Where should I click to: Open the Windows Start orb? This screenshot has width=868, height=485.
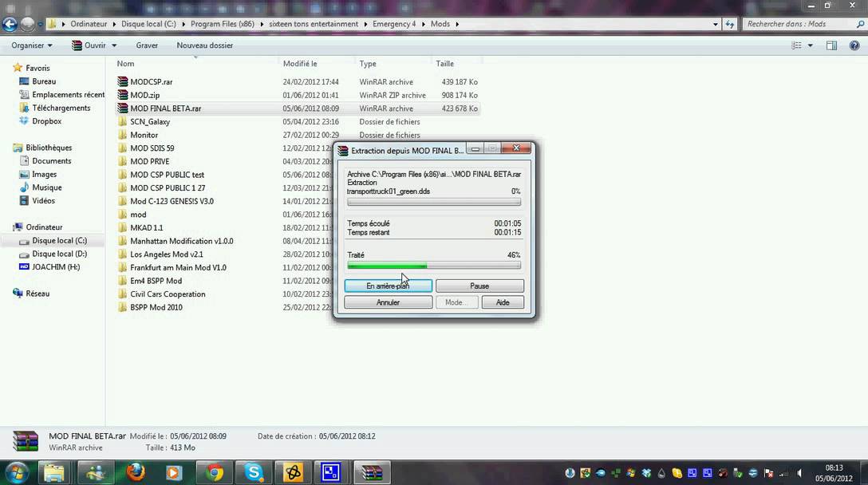point(17,472)
